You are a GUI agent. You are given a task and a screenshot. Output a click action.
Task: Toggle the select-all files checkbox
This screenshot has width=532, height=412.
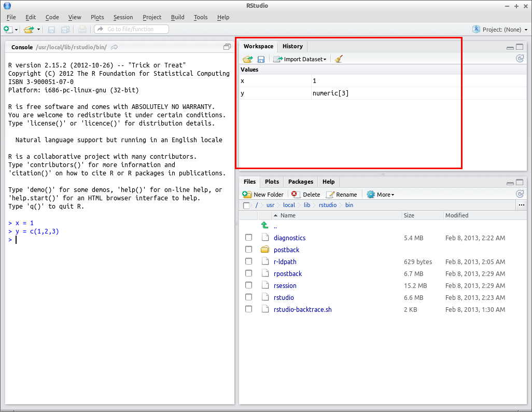click(246, 205)
